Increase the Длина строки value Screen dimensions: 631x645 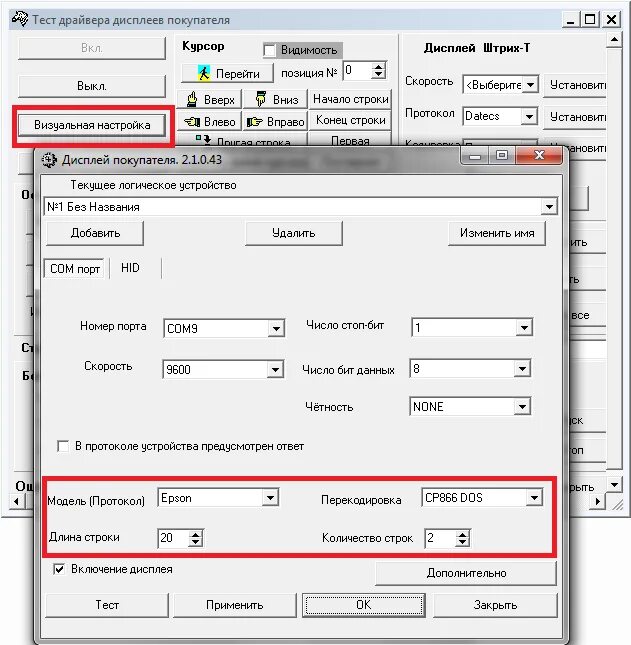tap(195, 534)
